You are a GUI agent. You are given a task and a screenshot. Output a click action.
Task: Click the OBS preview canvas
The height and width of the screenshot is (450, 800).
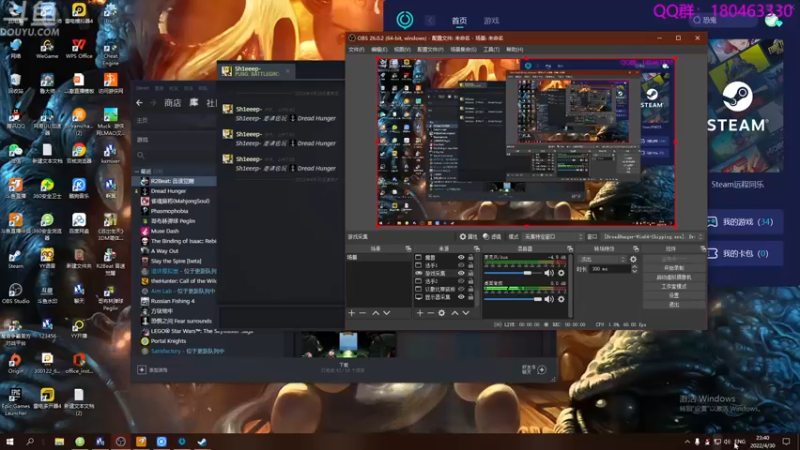[x=527, y=142]
